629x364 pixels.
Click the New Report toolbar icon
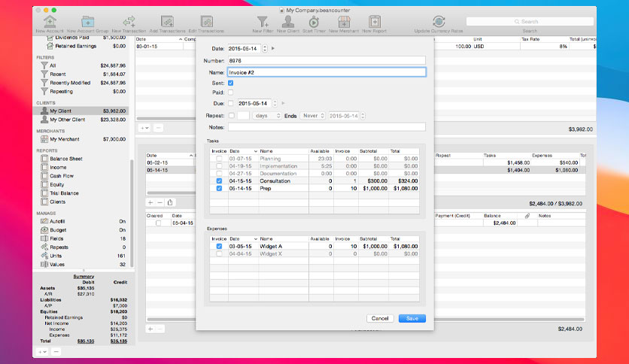374,22
